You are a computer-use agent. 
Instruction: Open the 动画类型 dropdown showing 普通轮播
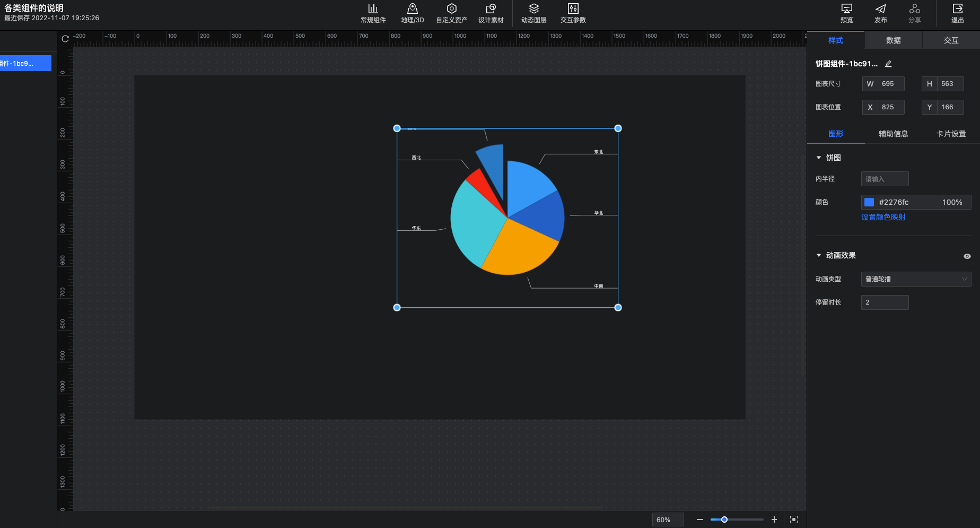coord(916,279)
